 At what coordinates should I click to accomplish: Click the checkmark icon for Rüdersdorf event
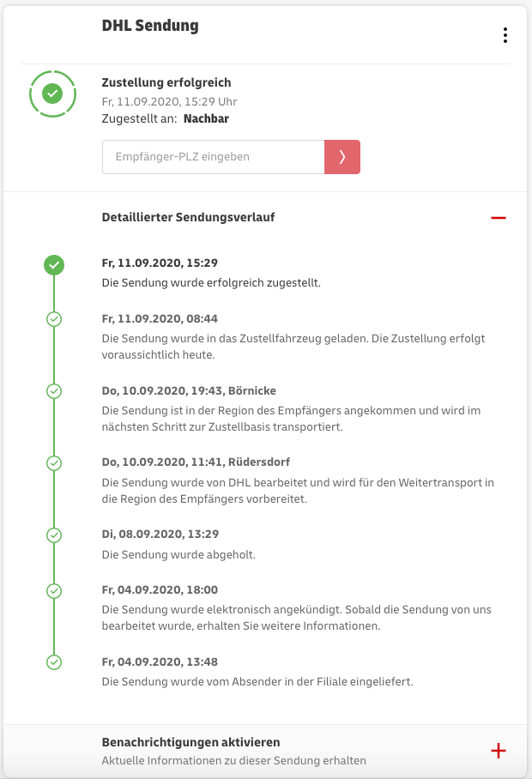click(54, 463)
